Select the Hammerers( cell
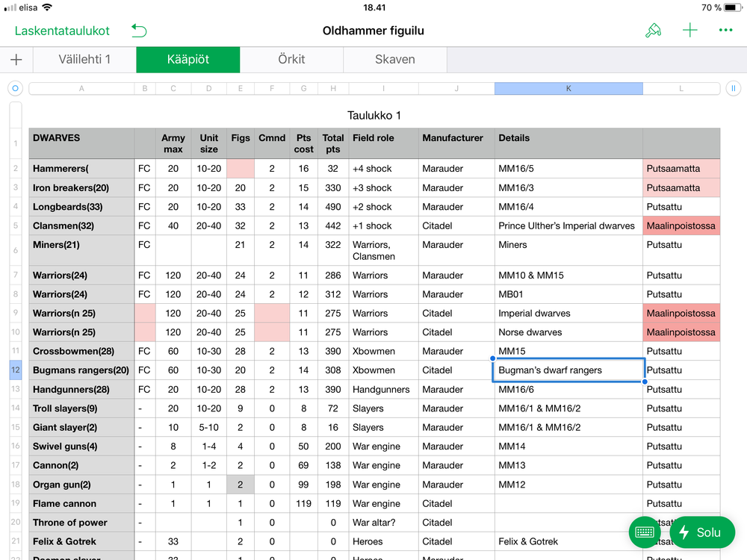Screen dimensions: 747x560 pos(81,169)
